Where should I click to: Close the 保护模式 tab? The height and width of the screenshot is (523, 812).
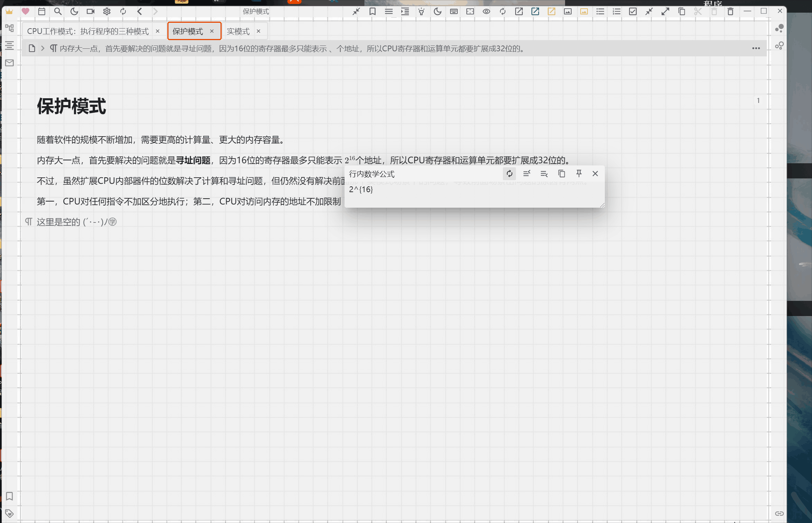(212, 31)
